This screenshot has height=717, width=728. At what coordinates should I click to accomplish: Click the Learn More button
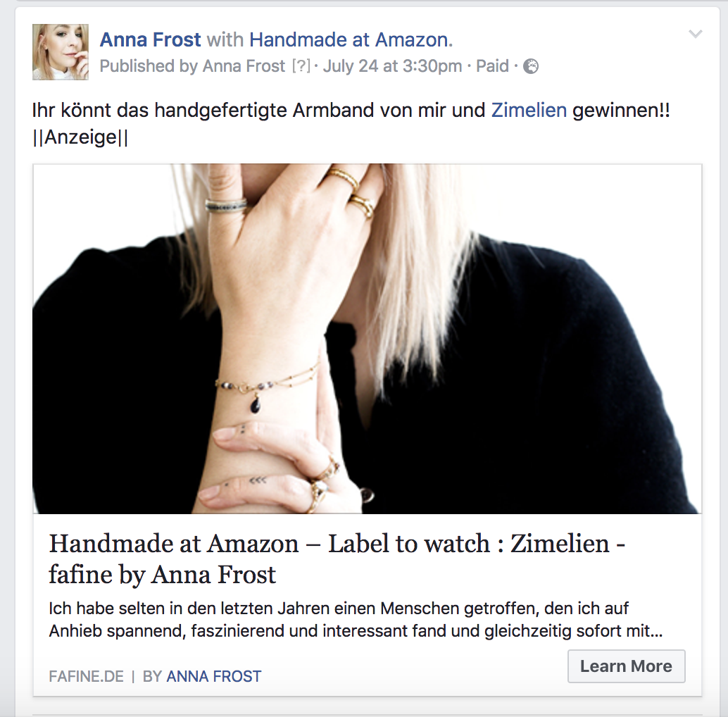point(626,666)
